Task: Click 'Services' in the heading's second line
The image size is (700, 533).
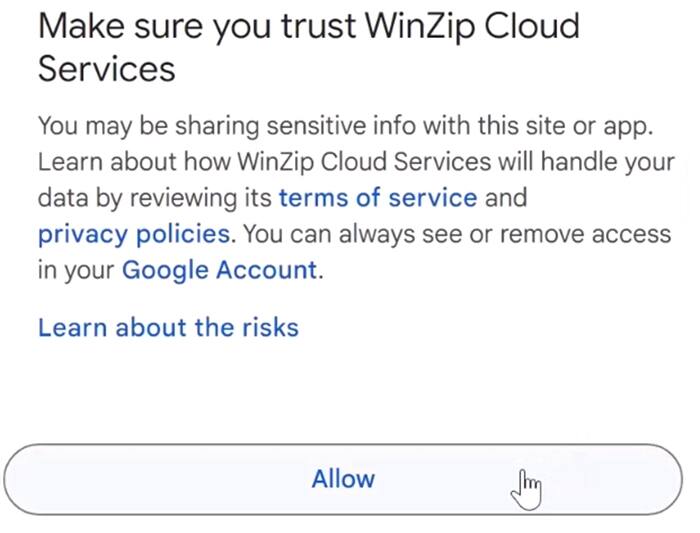Action: [x=106, y=69]
